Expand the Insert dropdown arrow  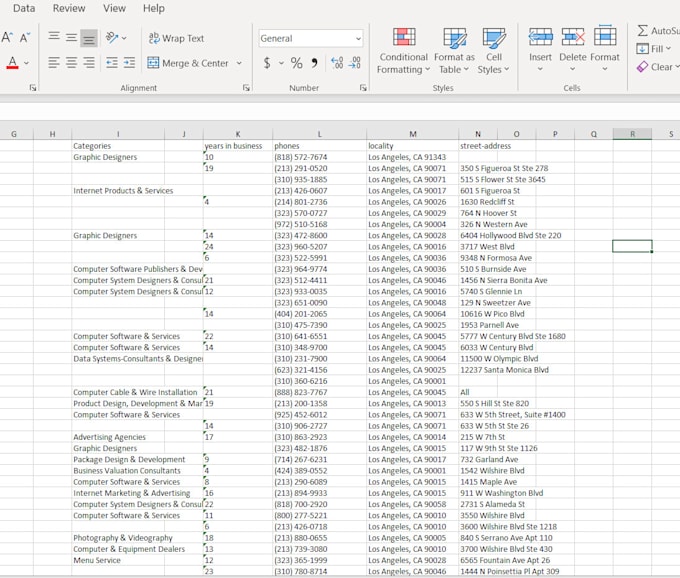click(x=540, y=69)
